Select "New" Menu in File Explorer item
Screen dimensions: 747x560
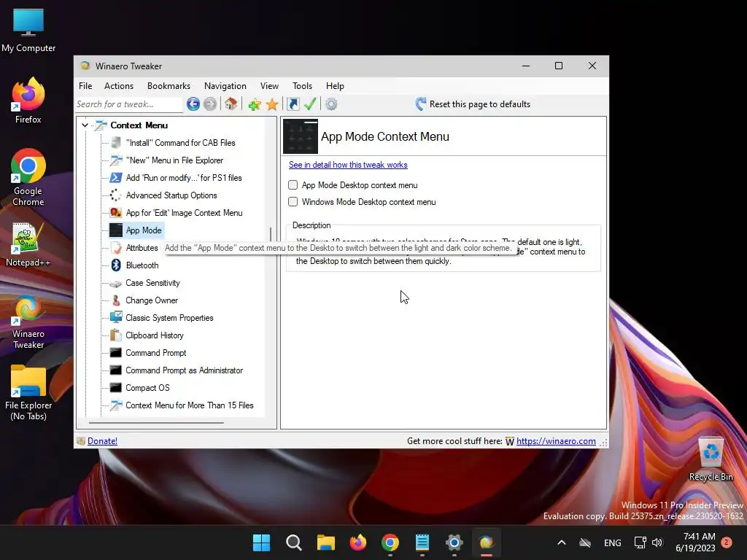[x=174, y=160]
